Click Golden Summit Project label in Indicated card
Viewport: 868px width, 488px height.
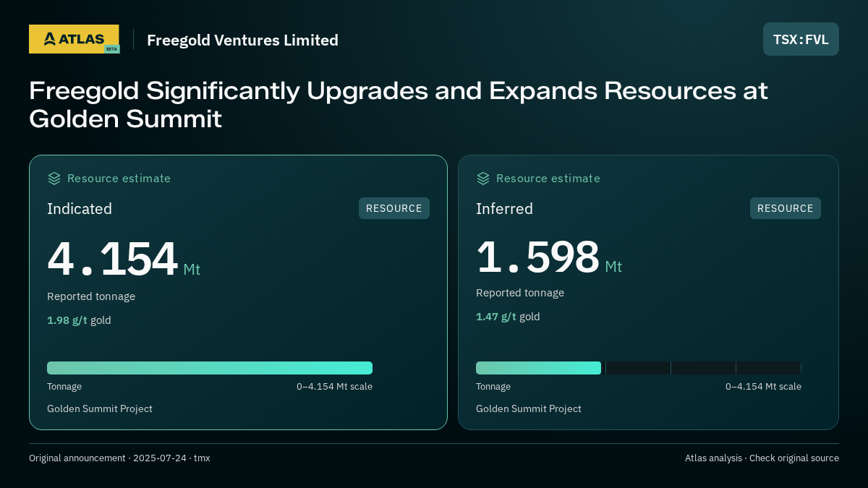tap(100, 409)
